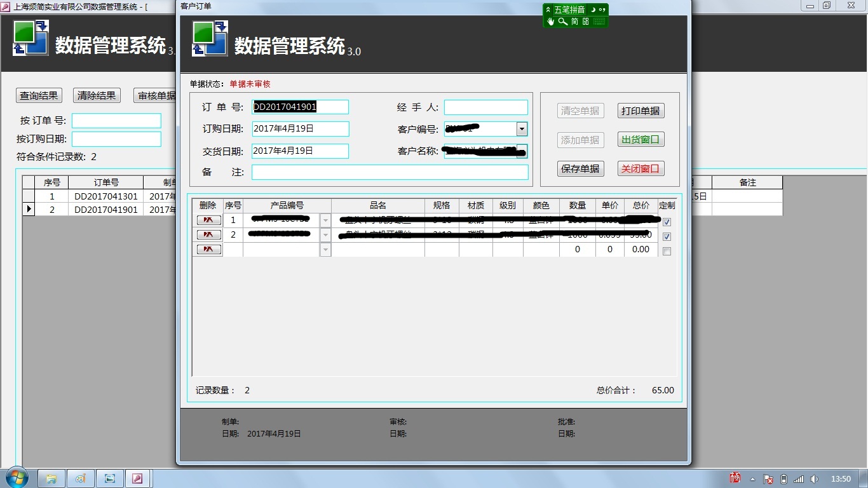Click the Access app taskbar icon
This screenshot has width=868, height=488.
(137, 478)
